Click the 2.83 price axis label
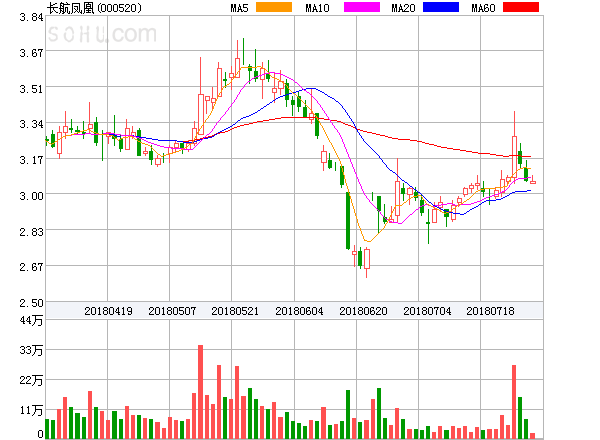This screenshot has width=600, height=440. coord(31,232)
